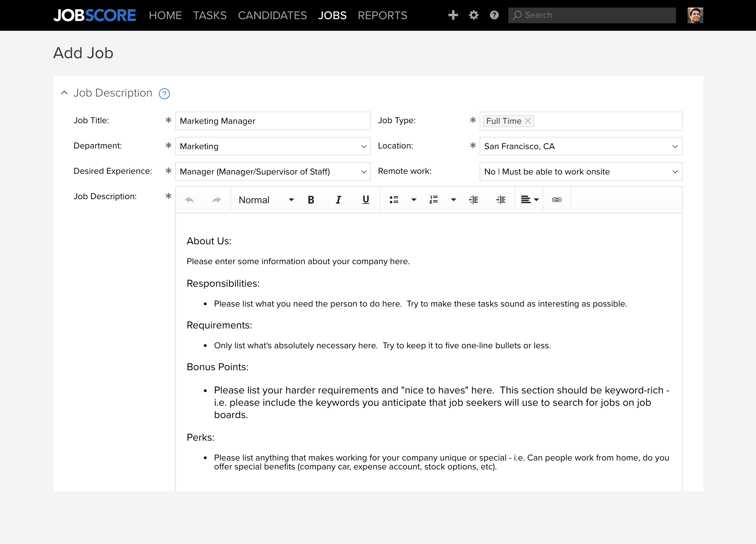Undo the last edit in editor toolbar

point(190,200)
